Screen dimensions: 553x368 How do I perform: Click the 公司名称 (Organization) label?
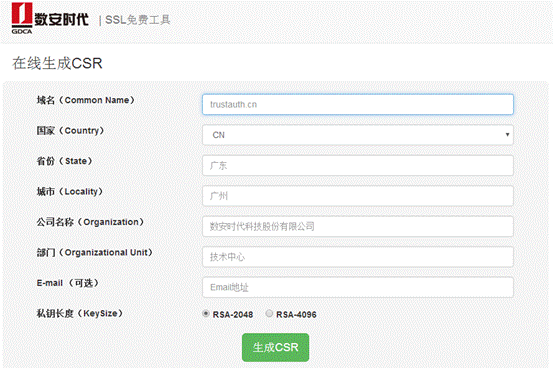click(90, 222)
